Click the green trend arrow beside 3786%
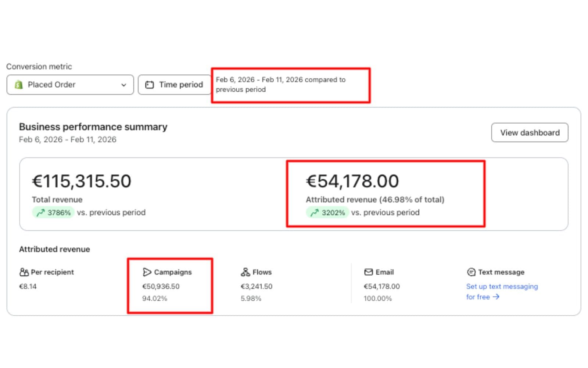The width and height of the screenshot is (588, 368). 40,212
